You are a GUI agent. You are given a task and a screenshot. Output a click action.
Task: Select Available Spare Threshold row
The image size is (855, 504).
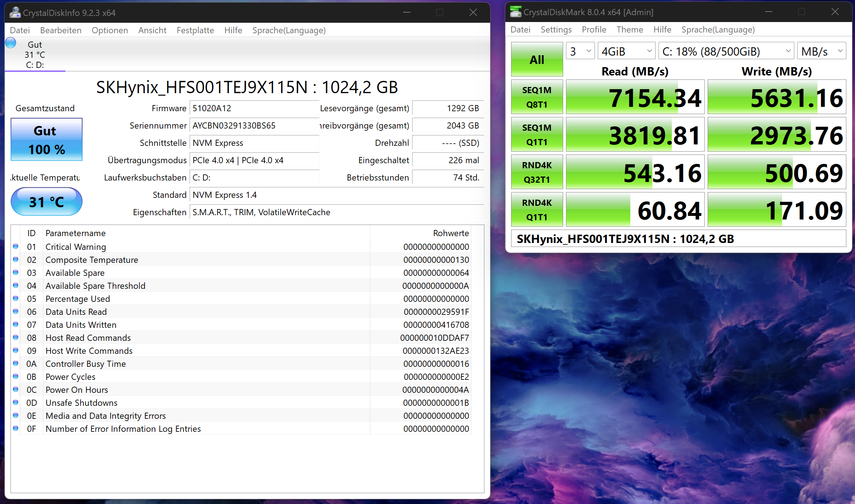point(241,286)
